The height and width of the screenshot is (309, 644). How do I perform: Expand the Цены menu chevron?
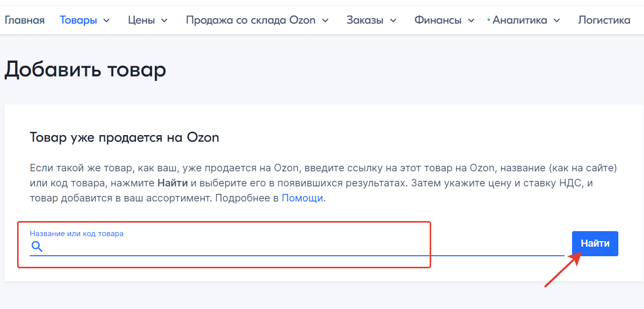164,21
